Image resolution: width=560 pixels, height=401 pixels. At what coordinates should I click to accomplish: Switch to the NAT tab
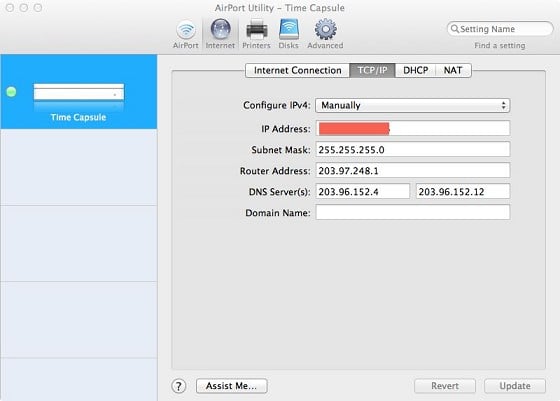coord(453,70)
